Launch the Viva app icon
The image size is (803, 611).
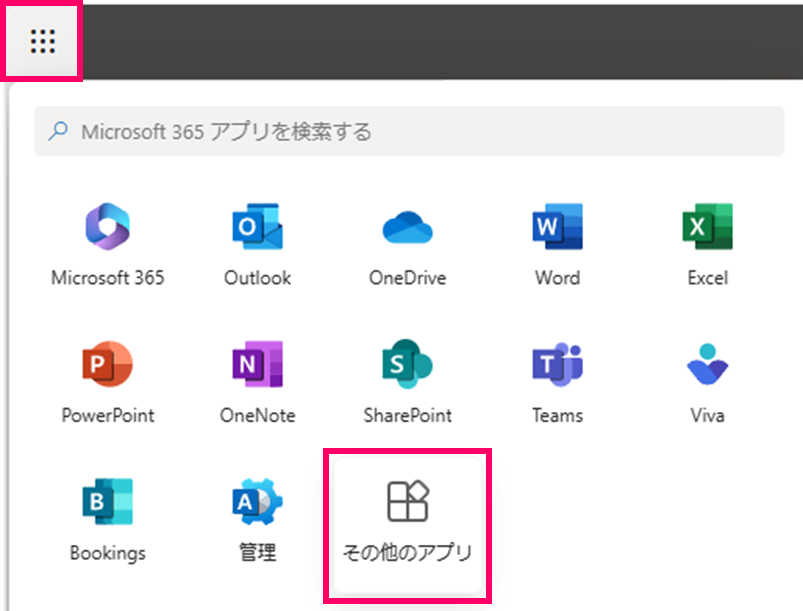pyautogui.click(x=707, y=364)
